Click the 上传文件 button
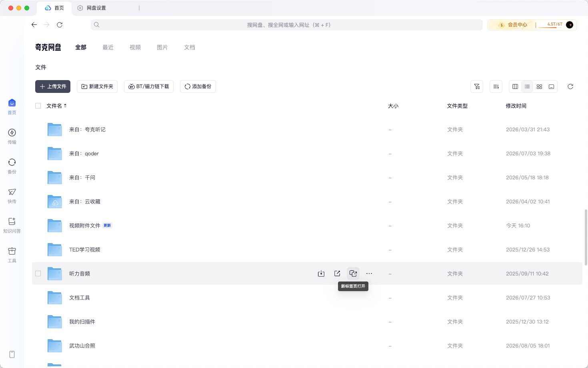588x368 pixels. tap(53, 86)
